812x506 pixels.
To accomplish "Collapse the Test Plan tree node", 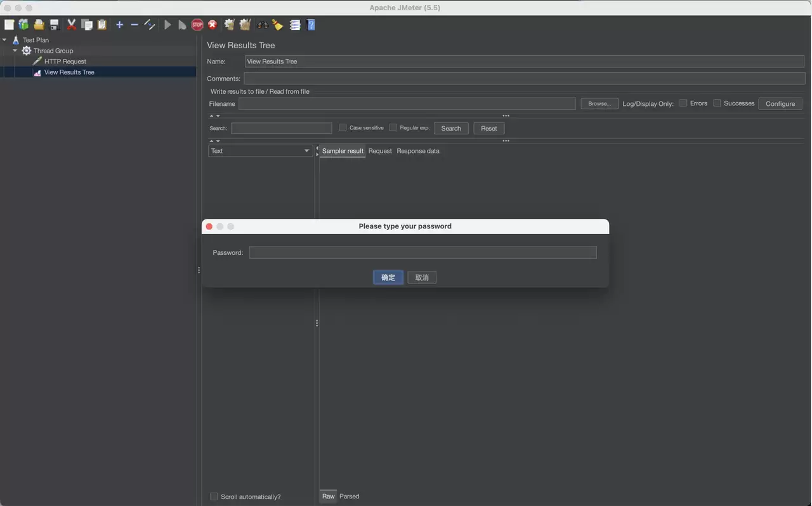I will click(5, 40).
